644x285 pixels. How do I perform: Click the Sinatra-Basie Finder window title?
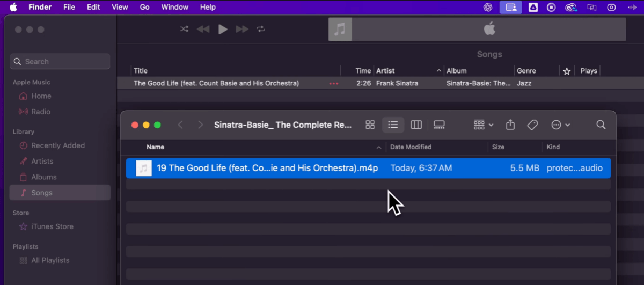tap(283, 125)
